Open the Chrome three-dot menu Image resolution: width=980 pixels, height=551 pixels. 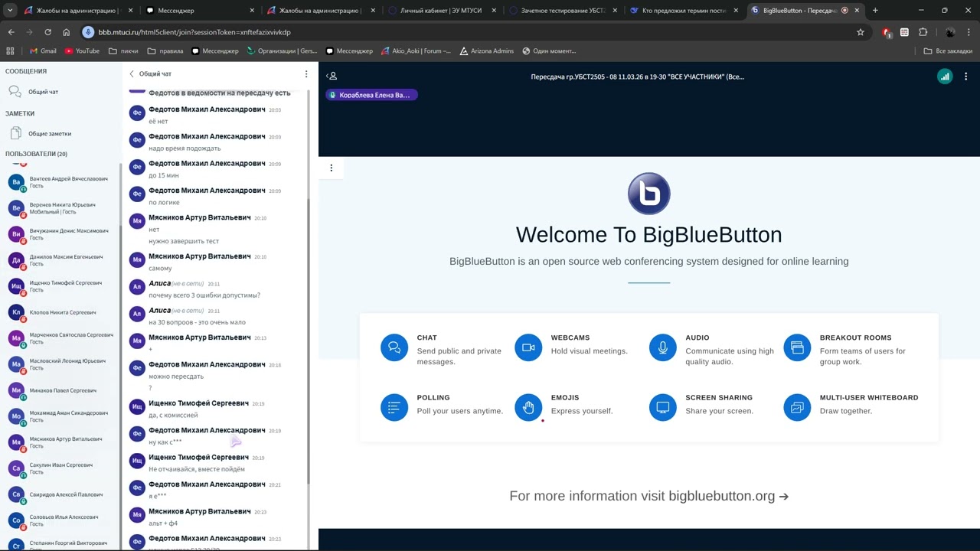tap(969, 32)
